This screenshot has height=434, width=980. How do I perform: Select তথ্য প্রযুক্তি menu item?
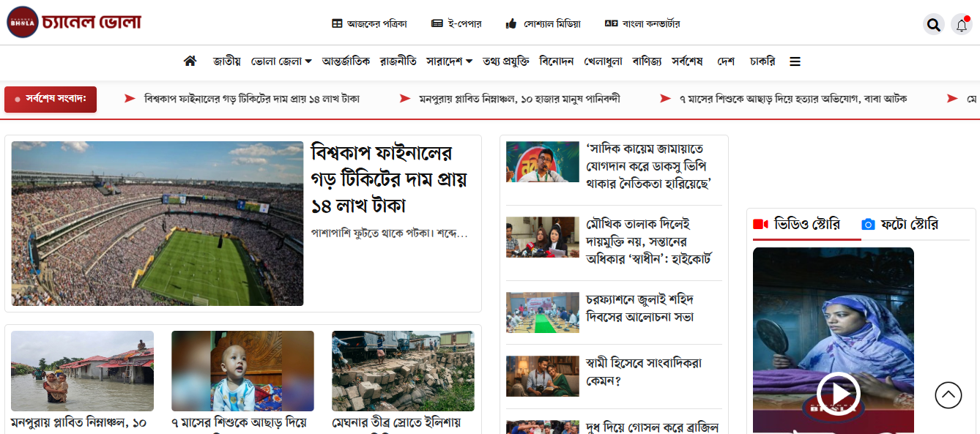tap(506, 61)
